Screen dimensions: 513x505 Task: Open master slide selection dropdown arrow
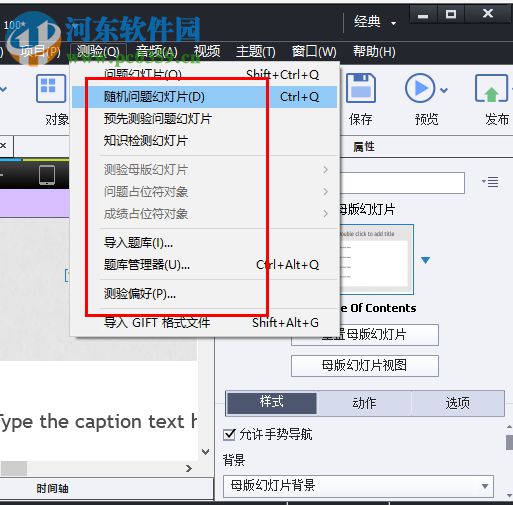click(425, 260)
